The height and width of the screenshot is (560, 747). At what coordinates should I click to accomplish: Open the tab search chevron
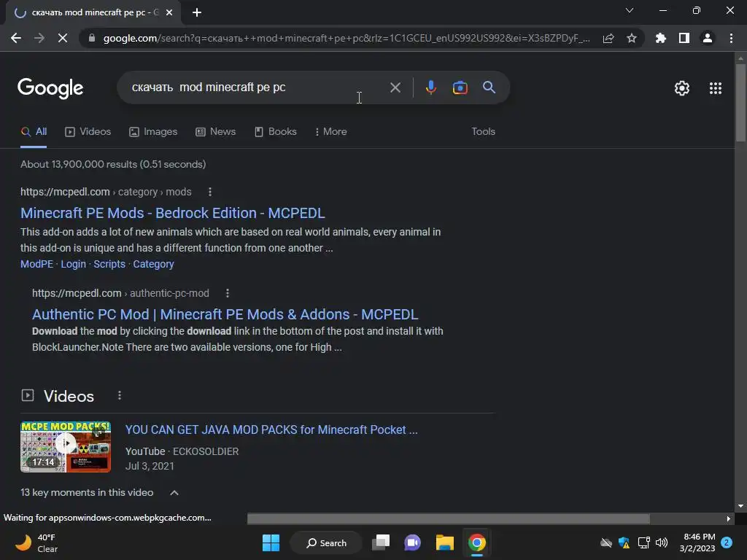click(x=630, y=10)
